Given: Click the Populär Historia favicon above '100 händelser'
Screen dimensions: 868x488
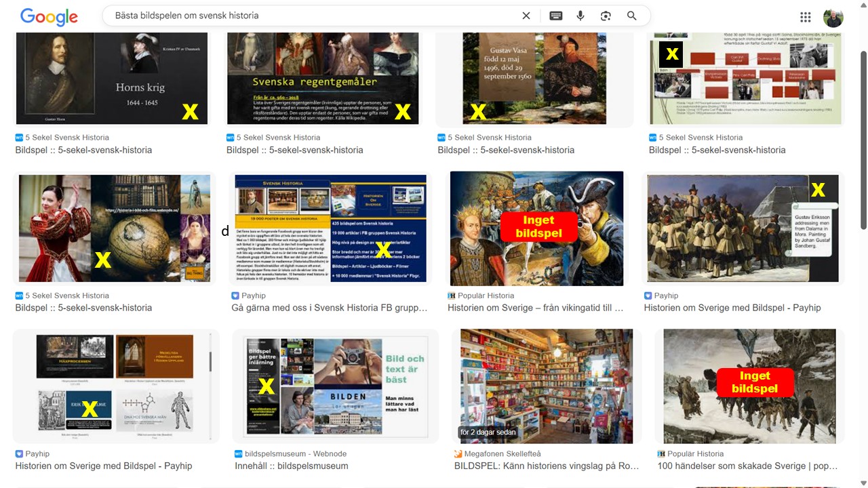Looking at the screenshot, I should tap(661, 453).
